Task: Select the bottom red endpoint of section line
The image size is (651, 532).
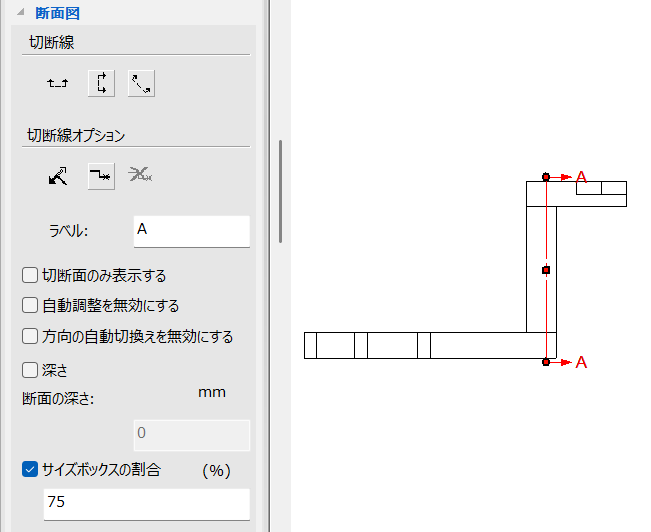Action: coord(546,362)
